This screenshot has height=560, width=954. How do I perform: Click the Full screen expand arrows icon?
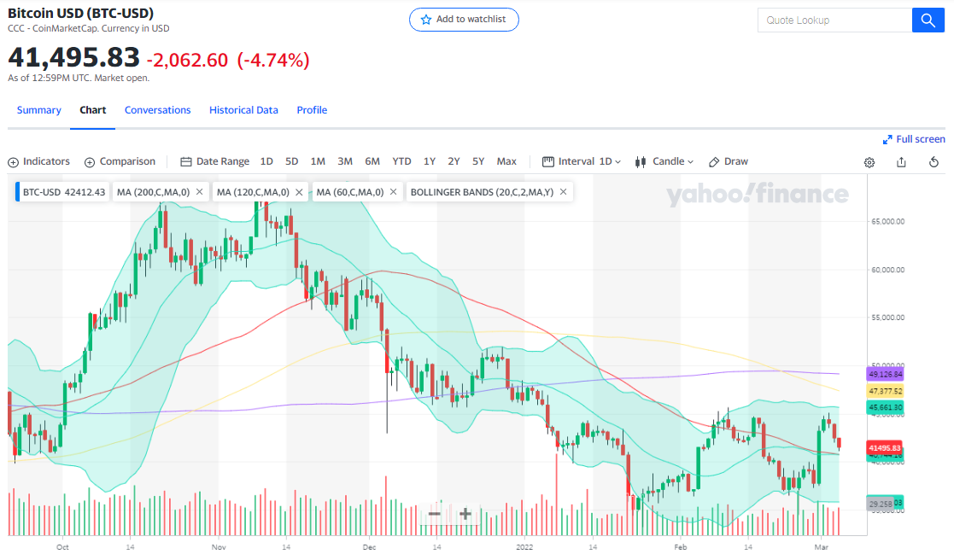tap(887, 140)
